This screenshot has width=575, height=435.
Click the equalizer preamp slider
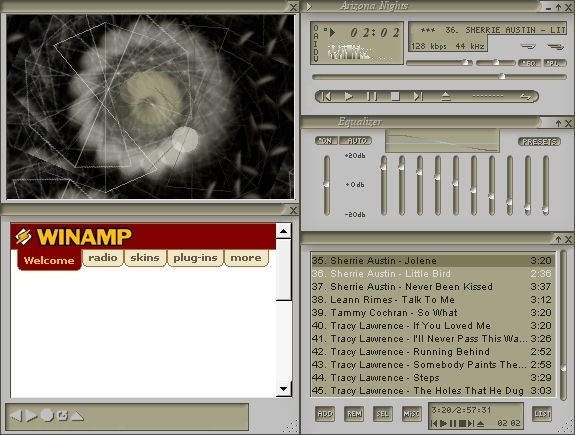(326, 185)
